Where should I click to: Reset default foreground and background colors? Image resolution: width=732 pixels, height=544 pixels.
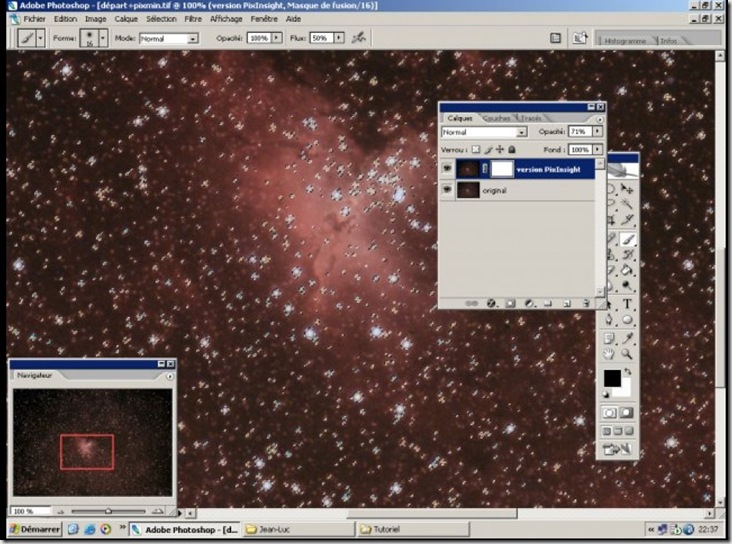point(606,395)
